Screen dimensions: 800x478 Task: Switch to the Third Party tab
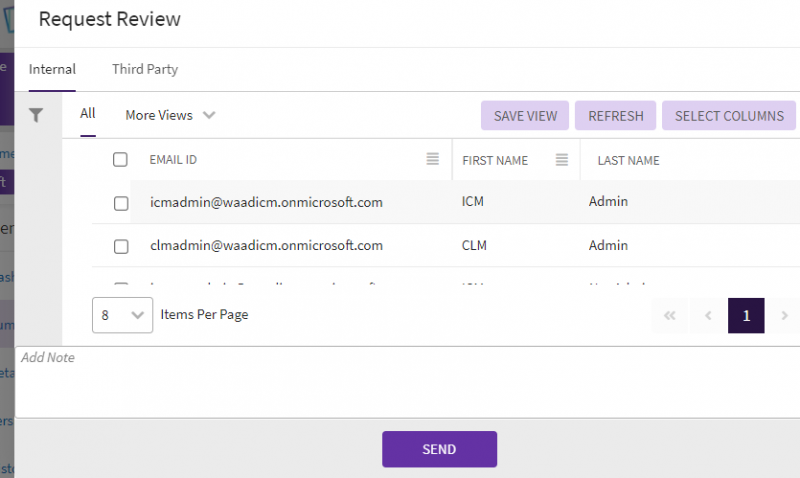pos(145,69)
